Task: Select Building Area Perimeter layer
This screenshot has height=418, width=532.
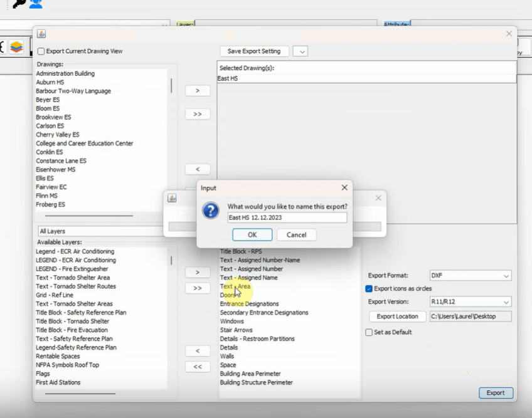Action: point(250,374)
